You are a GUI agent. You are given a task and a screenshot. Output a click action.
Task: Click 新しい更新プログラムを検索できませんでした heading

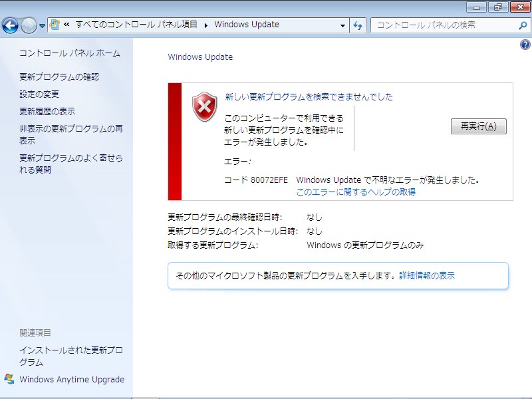(x=309, y=97)
